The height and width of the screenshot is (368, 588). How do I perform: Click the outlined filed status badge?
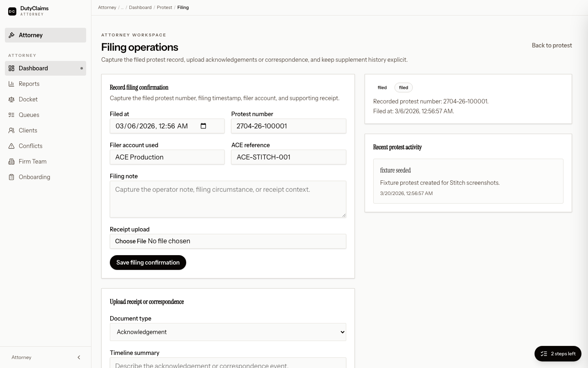click(403, 88)
